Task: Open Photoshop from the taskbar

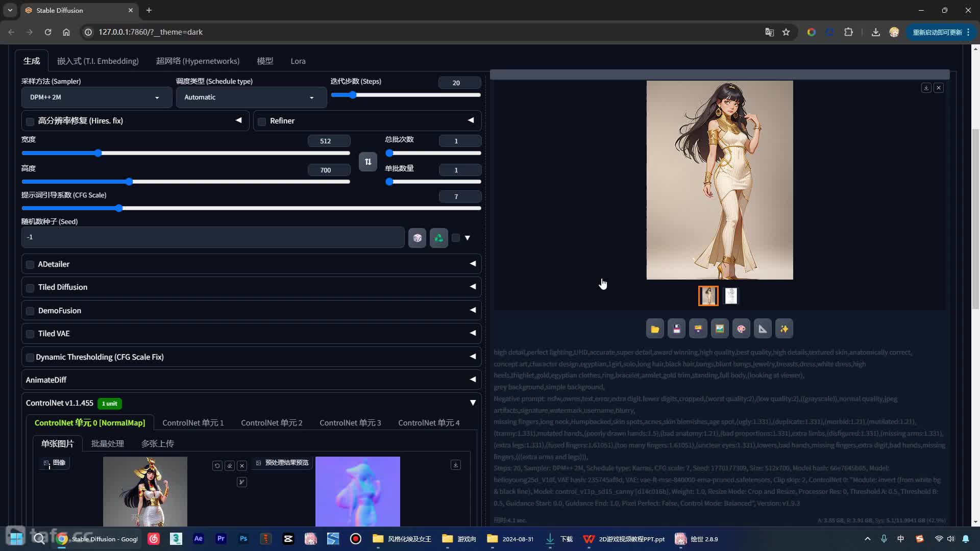Action: pos(243,539)
